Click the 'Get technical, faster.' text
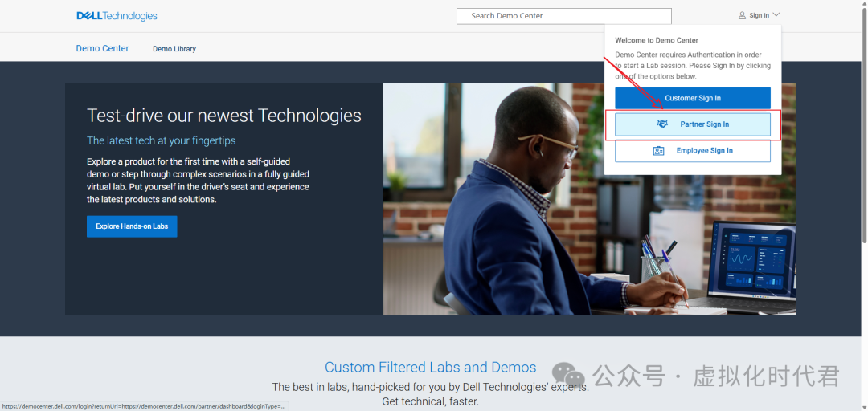The width and height of the screenshot is (868, 411). click(x=430, y=401)
